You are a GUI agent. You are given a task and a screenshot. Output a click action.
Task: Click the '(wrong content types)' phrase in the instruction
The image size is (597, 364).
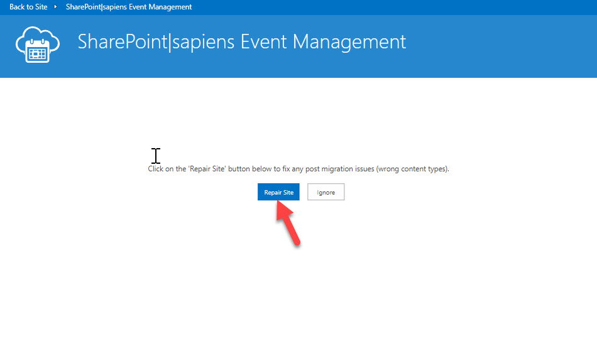pos(412,169)
